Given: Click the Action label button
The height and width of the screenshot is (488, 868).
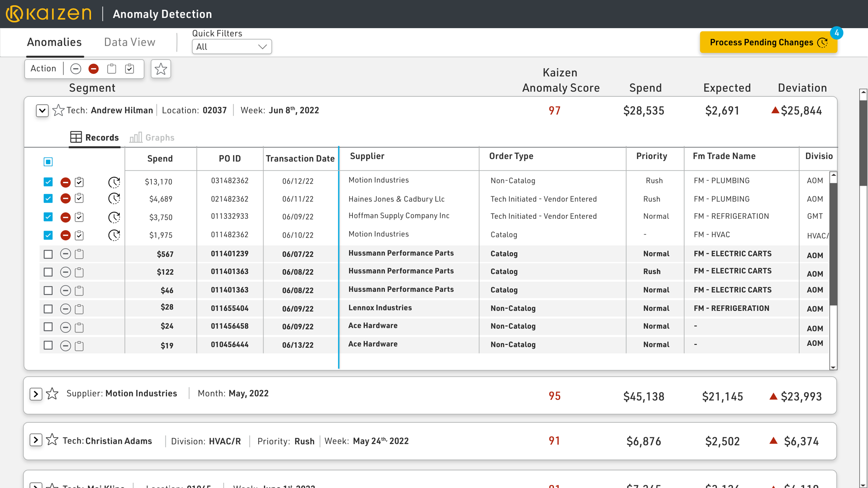Looking at the screenshot, I should (x=43, y=69).
